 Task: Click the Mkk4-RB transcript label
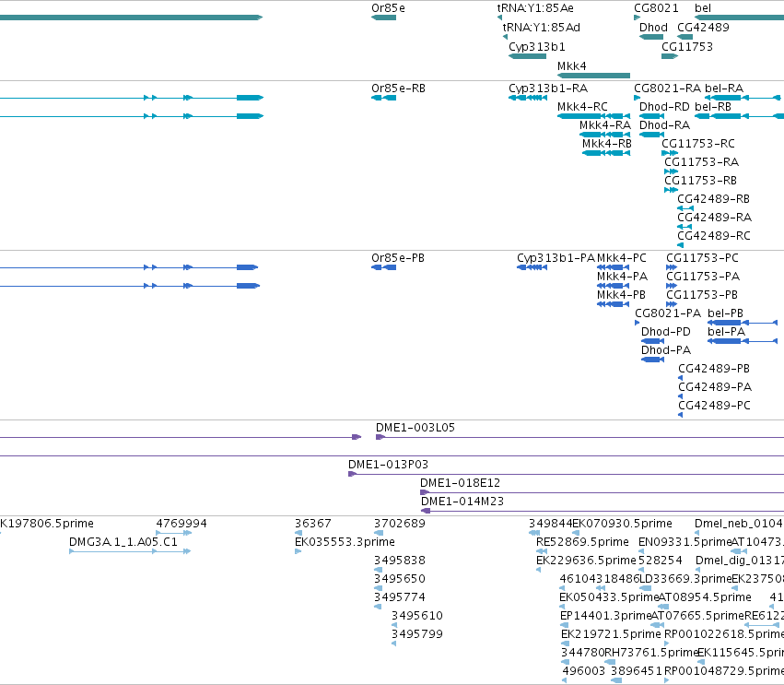pos(606,144)
